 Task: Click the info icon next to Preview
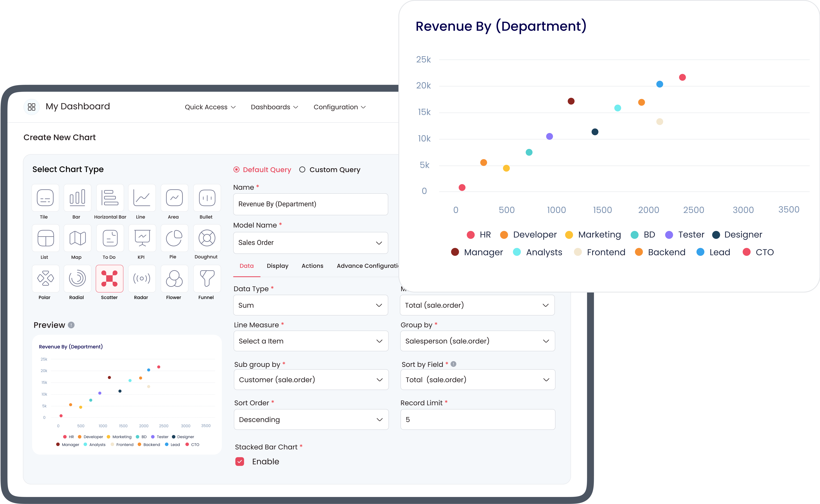click(71, 325)
